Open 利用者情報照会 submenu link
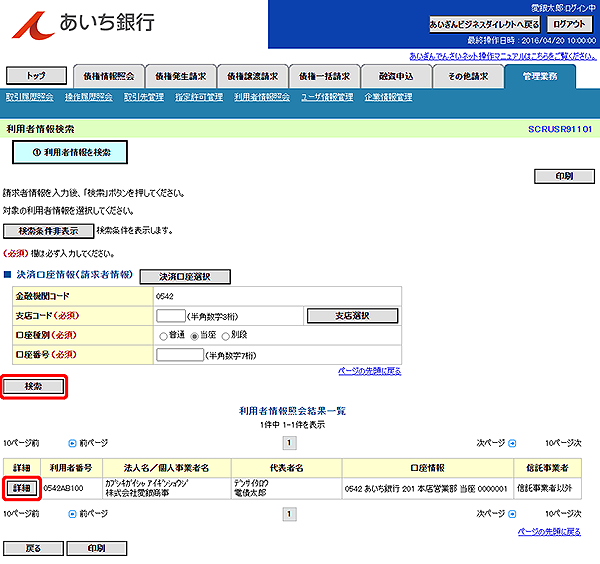 pyautogui.click(x=262, y=97)
